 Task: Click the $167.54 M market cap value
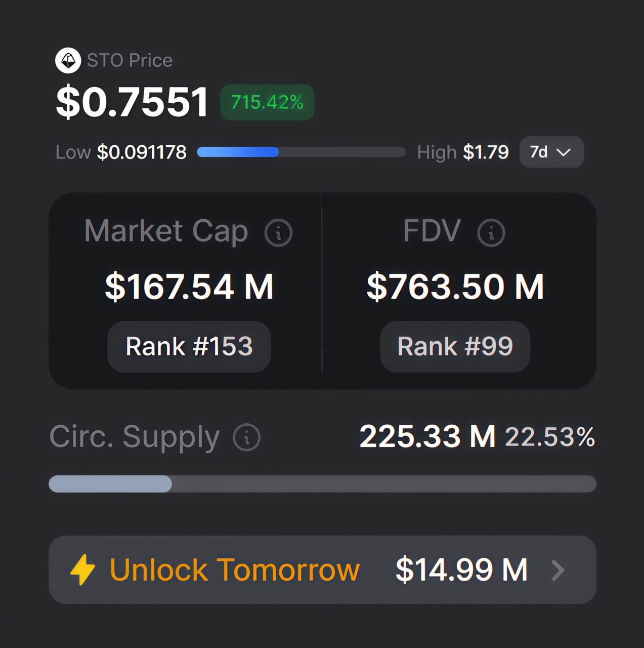click(189, 287)
